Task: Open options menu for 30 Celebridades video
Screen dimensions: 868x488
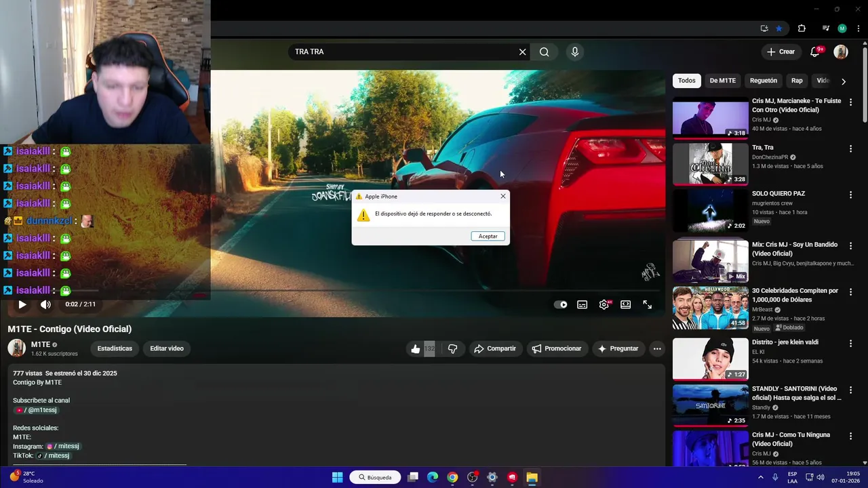Action: tap(850, 292)
